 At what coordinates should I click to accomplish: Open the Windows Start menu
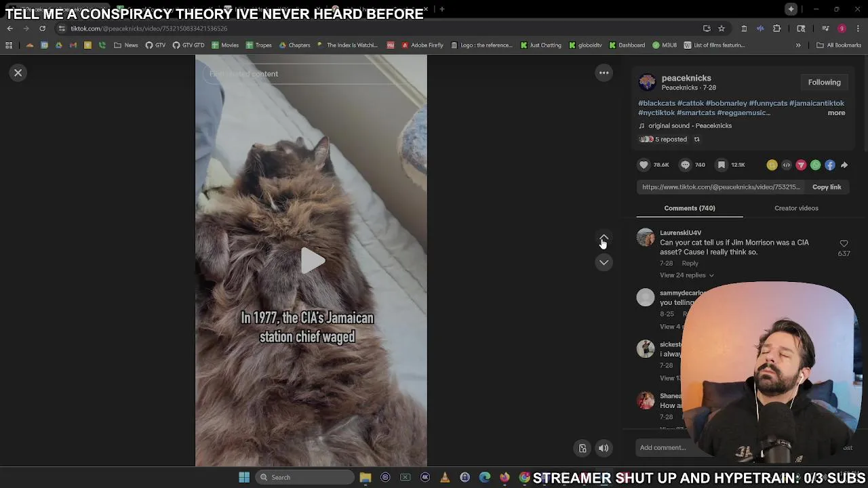pyautogui.click(x=244, y=477)
